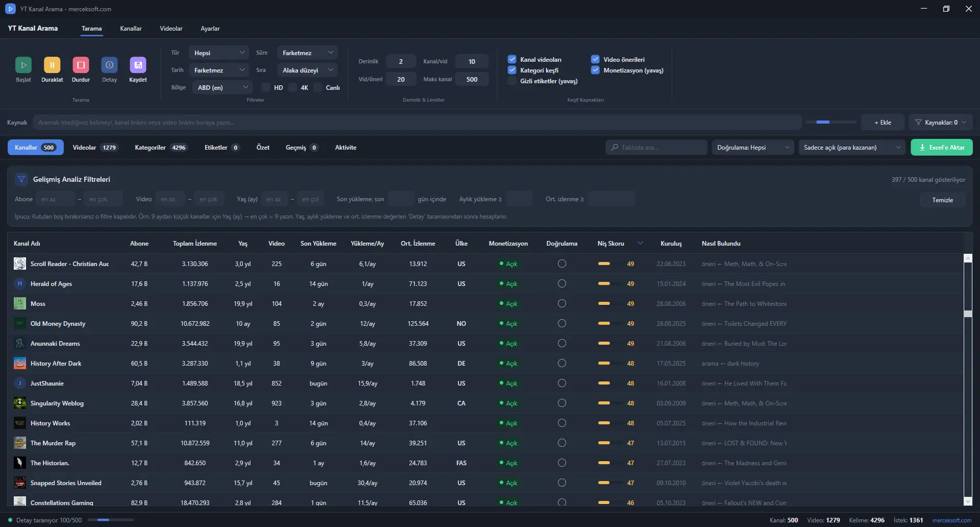Click the purple Kaydet save icon
Viewport: 980px width, 527px height.
pyautogui.click(x=138, y=65)
